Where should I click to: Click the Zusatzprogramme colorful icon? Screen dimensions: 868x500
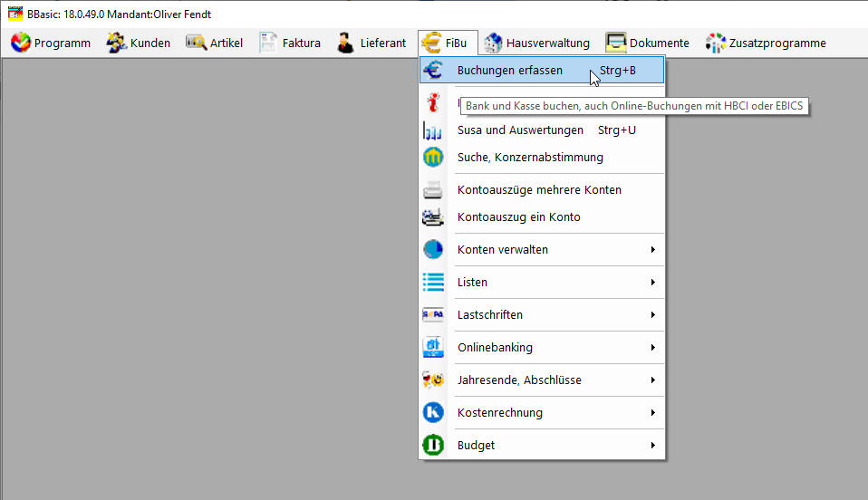tap(715, 43)
